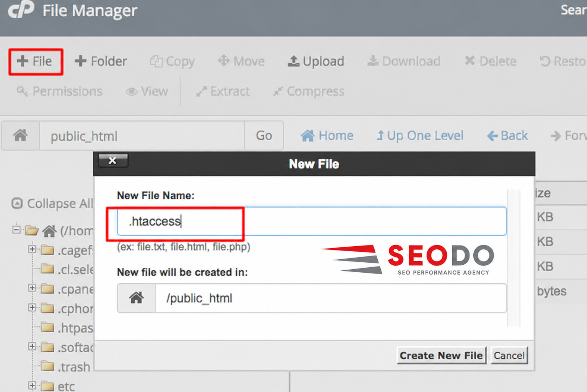This screenshot has height=392, width=587.
Task: Expand the .cagefs folder tree node
Action: tap(32, 249)
